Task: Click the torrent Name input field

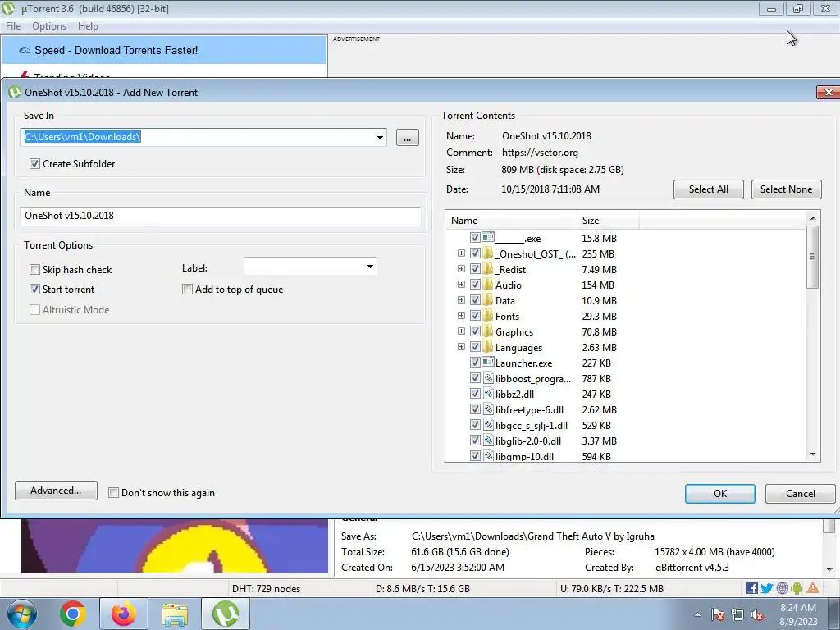Action: [x=220, y=216]
